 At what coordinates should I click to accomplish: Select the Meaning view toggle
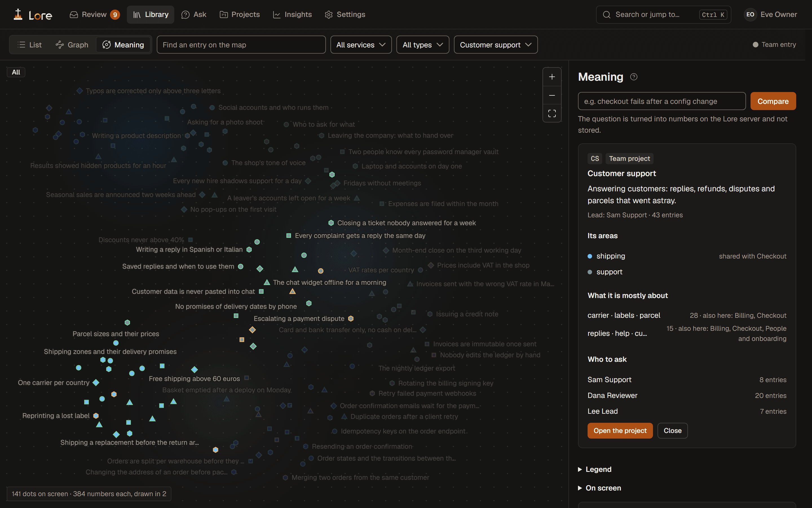[x=123, y=45]
